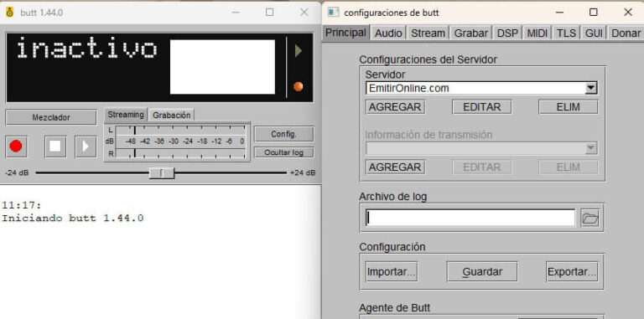Click into the Archivo de log field
644x319 pixels.
(x=470, y=218)
